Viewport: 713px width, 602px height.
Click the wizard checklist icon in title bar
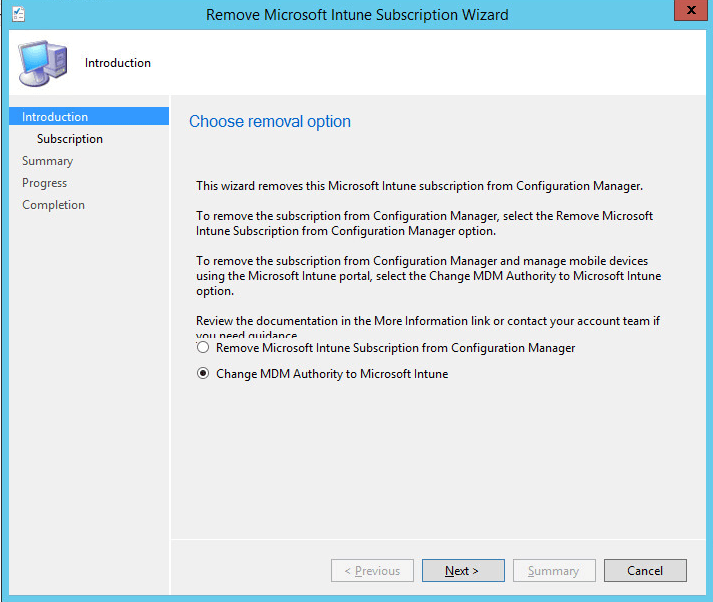[18, 14]
